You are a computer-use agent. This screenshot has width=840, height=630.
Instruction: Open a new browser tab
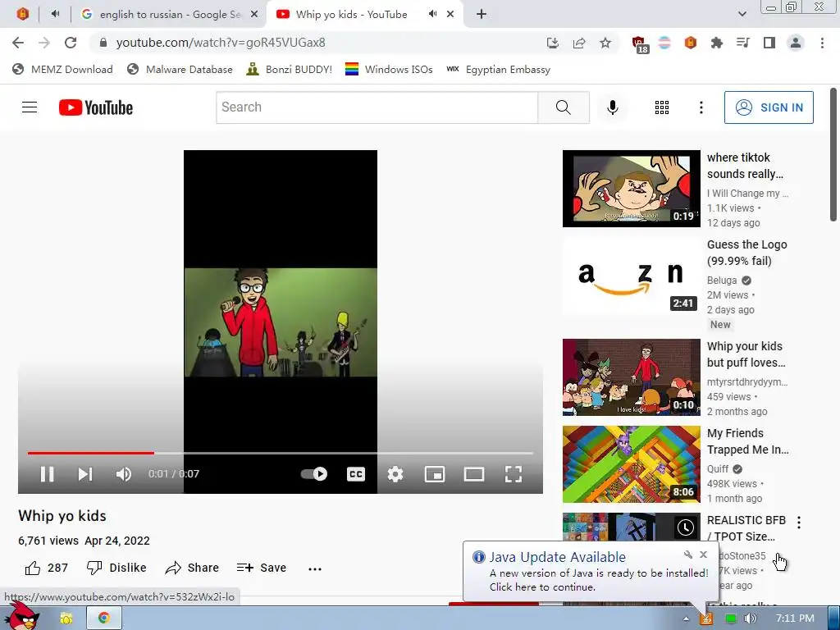[x=481, y=15]
